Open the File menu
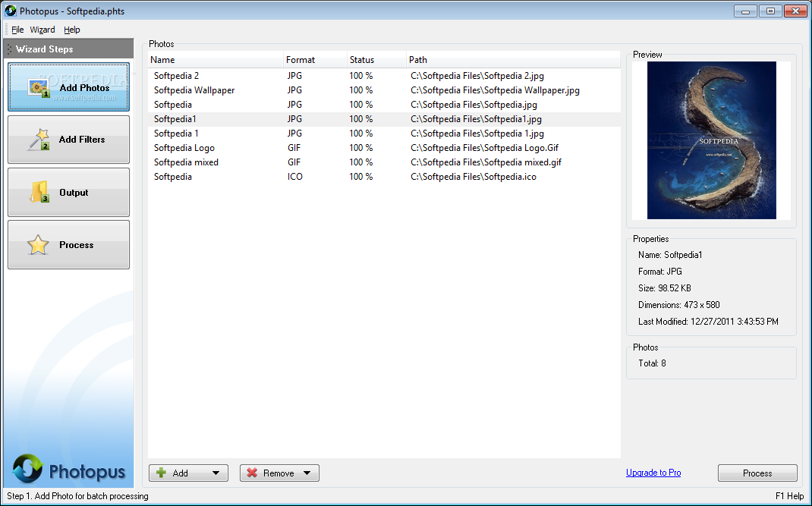The height and width of the screenshot is (506, 812). pos(17,30)
